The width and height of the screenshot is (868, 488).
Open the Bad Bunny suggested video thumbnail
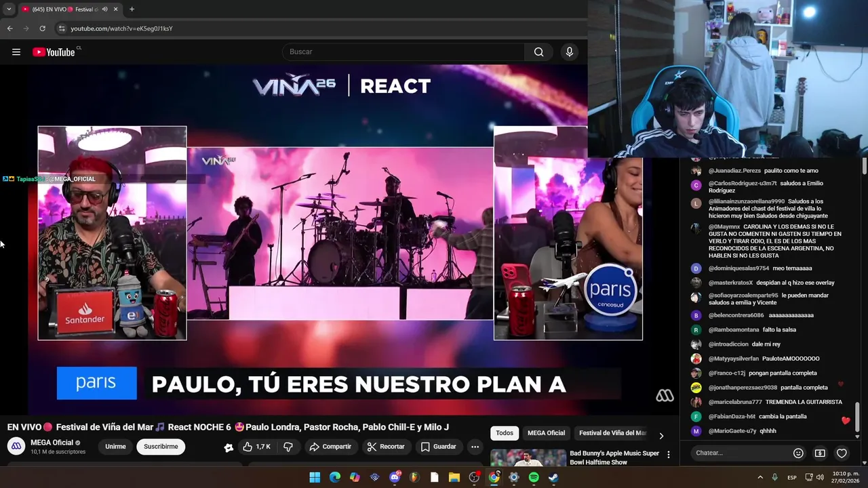pos(528,457)
